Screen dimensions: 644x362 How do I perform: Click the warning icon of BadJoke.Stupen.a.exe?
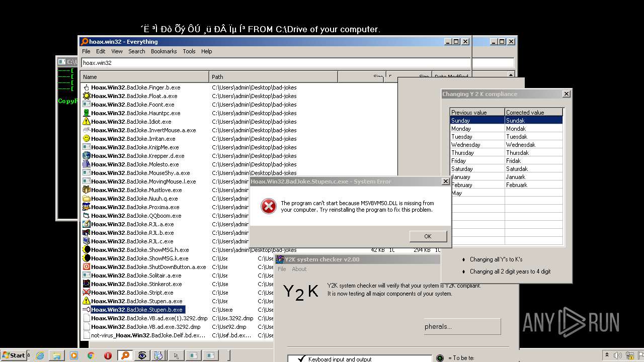(87, 301)
